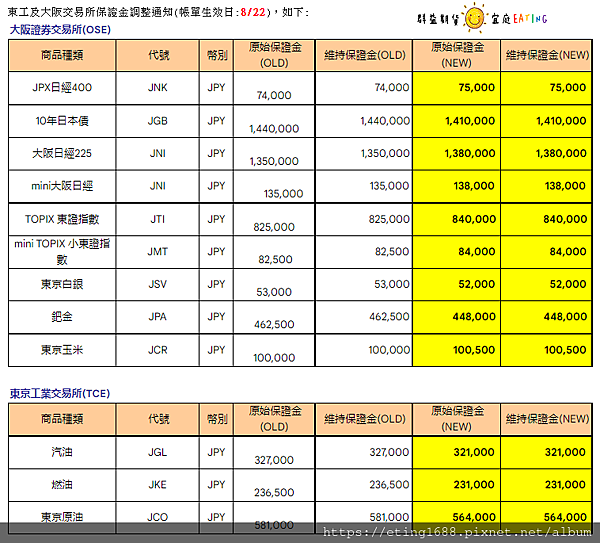The height and width of the screenshot is (543, 600).
Task: Click JPY currency in 東京白銀 row
Action: click(217, 284)
